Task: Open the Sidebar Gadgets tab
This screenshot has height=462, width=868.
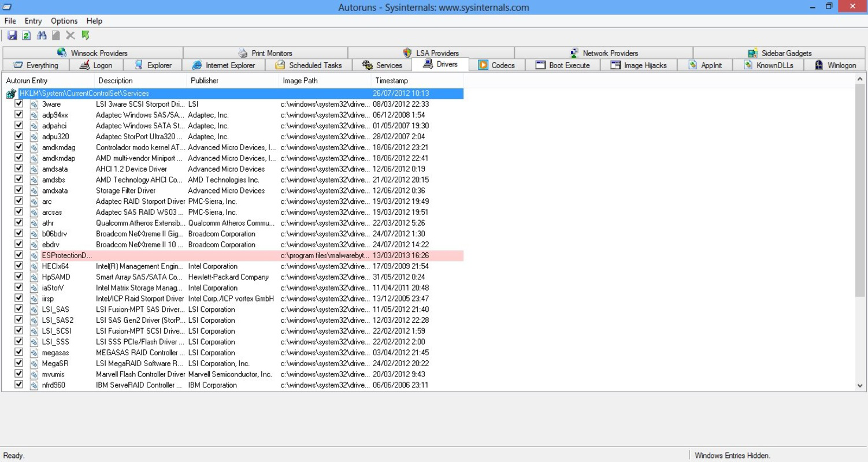Action: 780,53
